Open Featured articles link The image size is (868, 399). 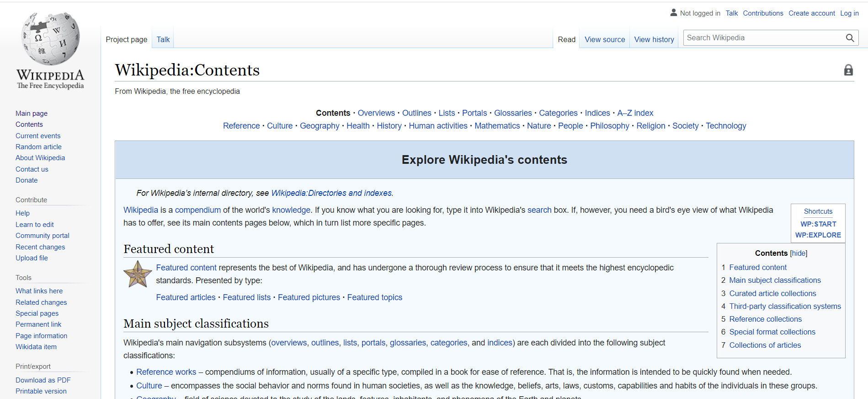tap(186, 297)
